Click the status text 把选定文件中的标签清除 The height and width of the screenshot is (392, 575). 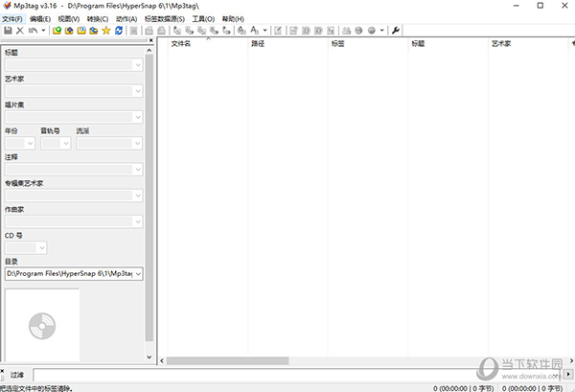click(x=36, y=388)
